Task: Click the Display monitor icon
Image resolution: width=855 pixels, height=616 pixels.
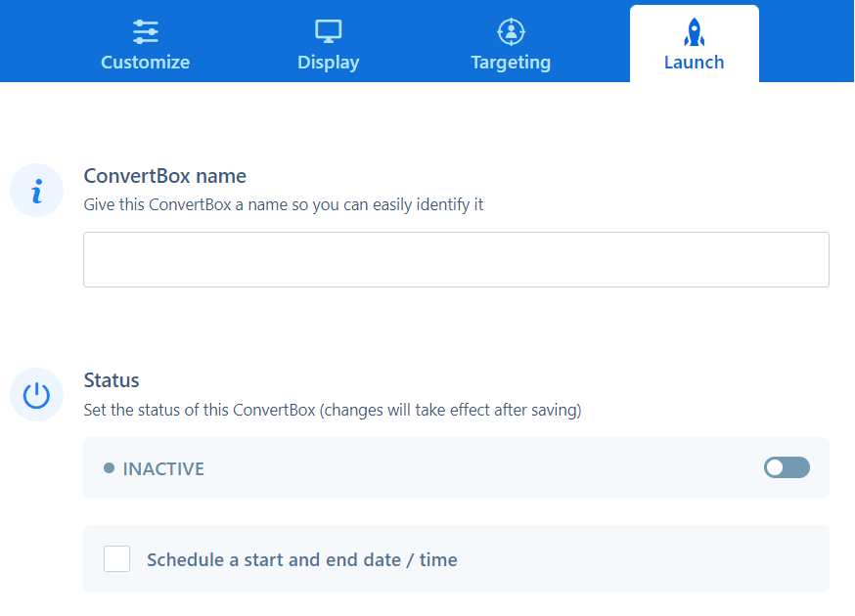Action: click(328, 31)
